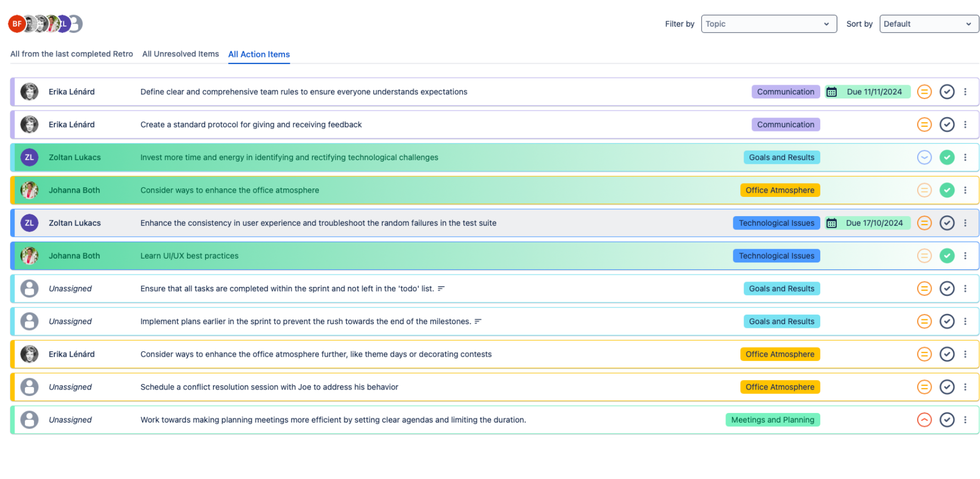Mark 'Schedule a conflict resolution session' as done
Screen dimensions: 980x479
[946, 387]
